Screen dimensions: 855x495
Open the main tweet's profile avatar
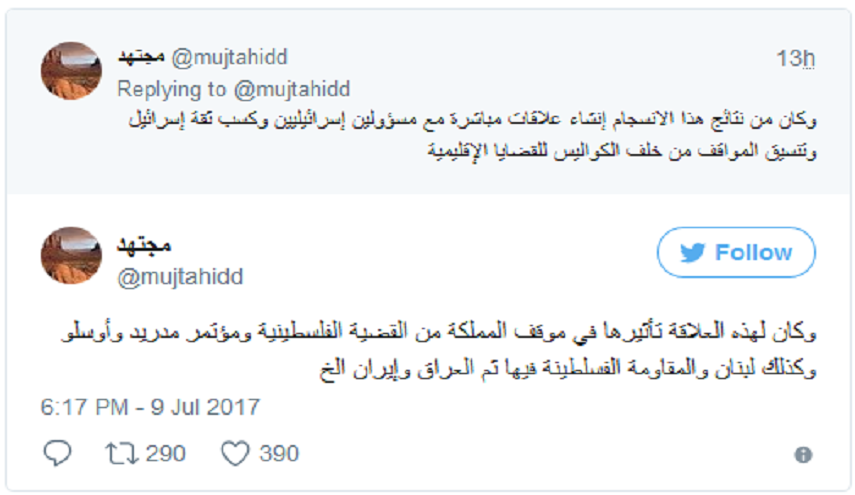(x=71, y=255)
